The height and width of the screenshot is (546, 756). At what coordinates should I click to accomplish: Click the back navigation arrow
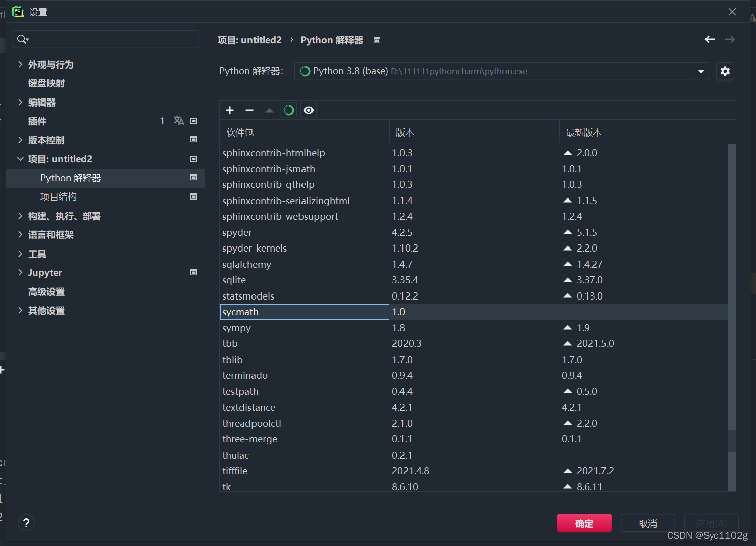click(710, 39)
